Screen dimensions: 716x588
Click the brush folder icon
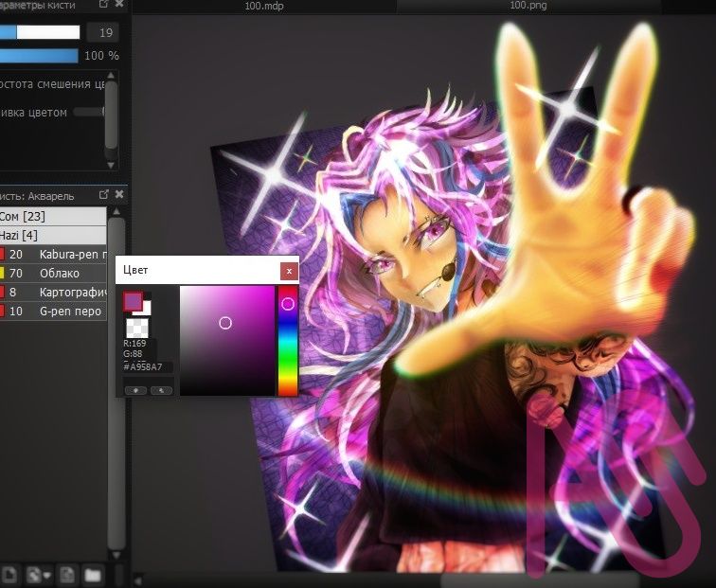click(x=93, y=575)
